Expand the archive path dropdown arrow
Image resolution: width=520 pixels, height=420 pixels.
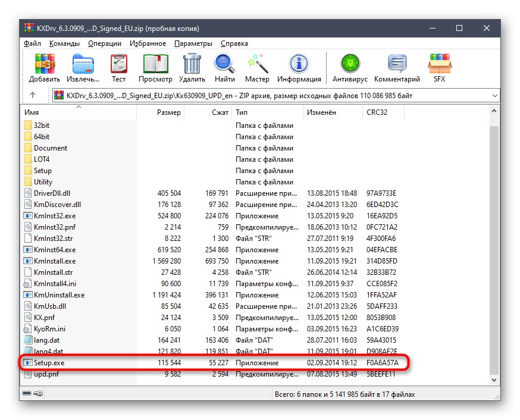coord(495,95)
